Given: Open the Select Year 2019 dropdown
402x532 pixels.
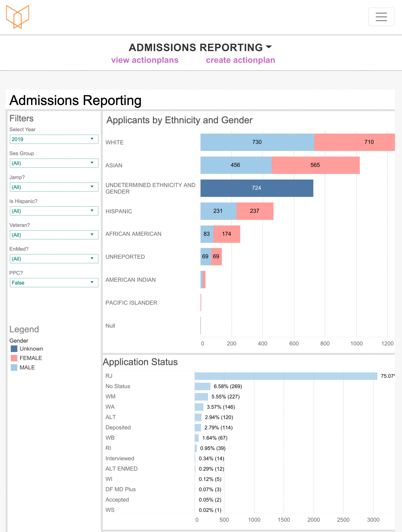Looking at the screenshot, I should coord(54,139).
